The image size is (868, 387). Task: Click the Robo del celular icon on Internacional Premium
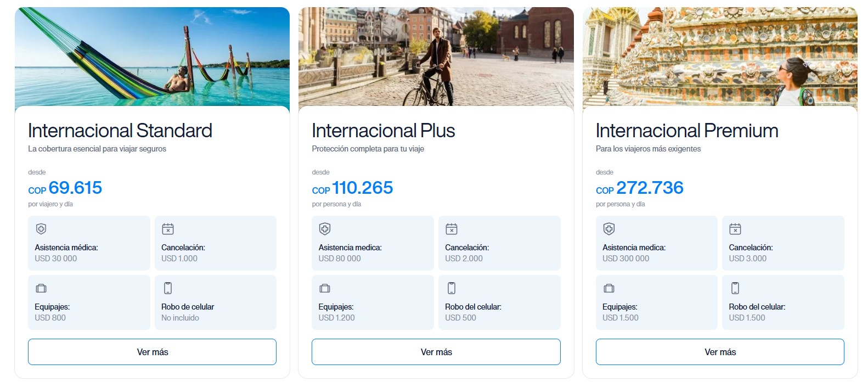click(736, 288)
